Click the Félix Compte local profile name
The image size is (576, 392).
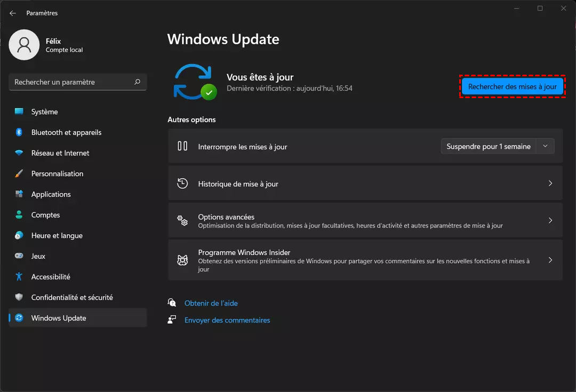point(64,45)
